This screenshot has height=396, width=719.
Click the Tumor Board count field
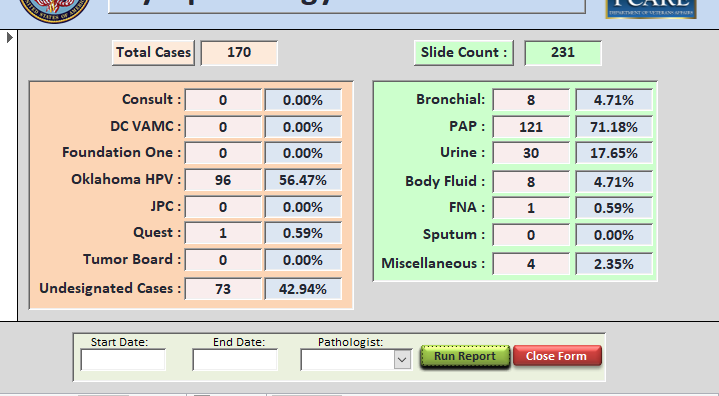(223, 260)
